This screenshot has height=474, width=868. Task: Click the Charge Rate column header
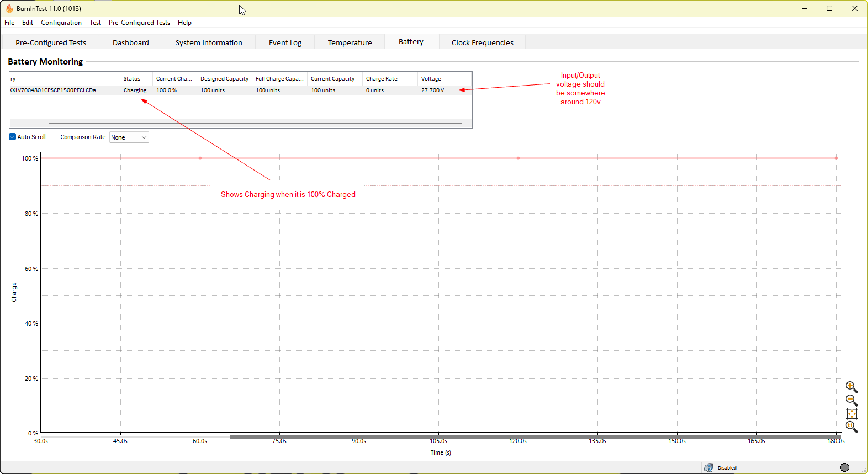[x=390, y=79]
